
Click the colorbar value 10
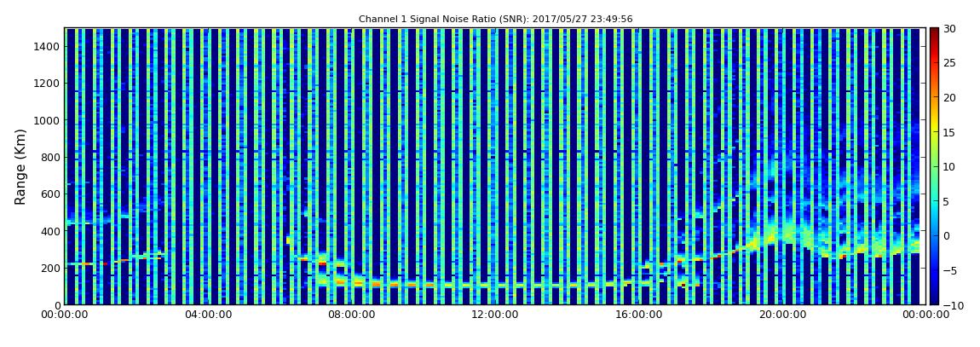pyautogui.click(x=950, y=166)
